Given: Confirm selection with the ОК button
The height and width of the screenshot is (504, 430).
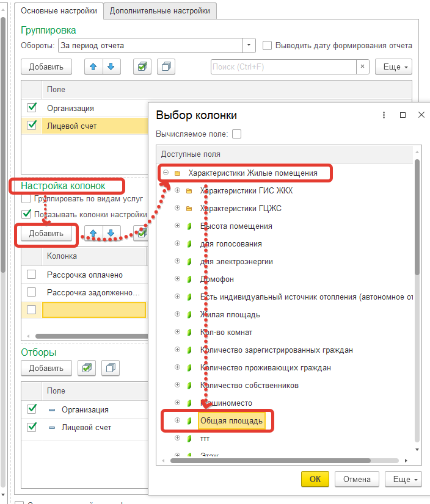Looking at the screenshot, I should 315,479.
